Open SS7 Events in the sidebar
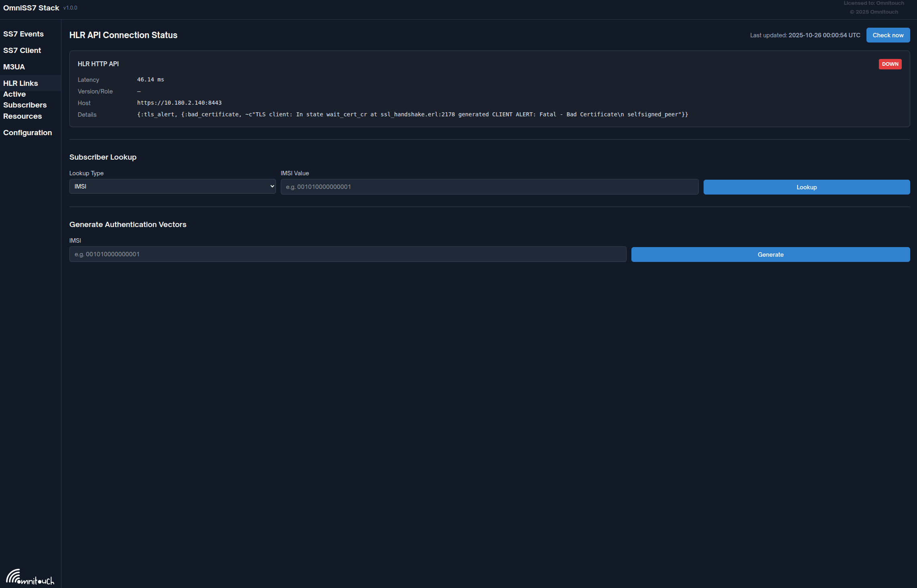917x588 pixels. click(23, 34)
